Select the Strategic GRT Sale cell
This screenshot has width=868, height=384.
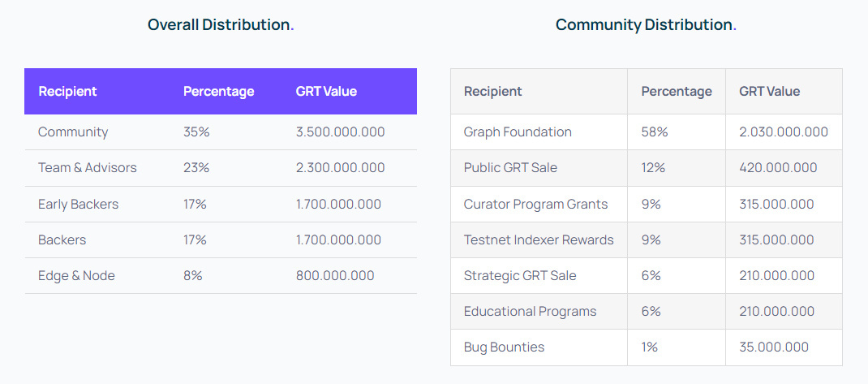tap(539, 275)
